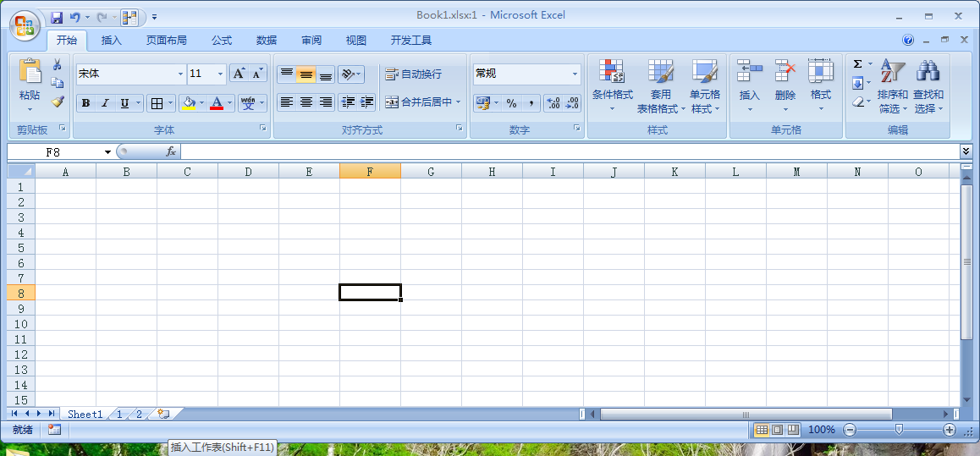Align text right
980x456 pixels.
(326, 102)
